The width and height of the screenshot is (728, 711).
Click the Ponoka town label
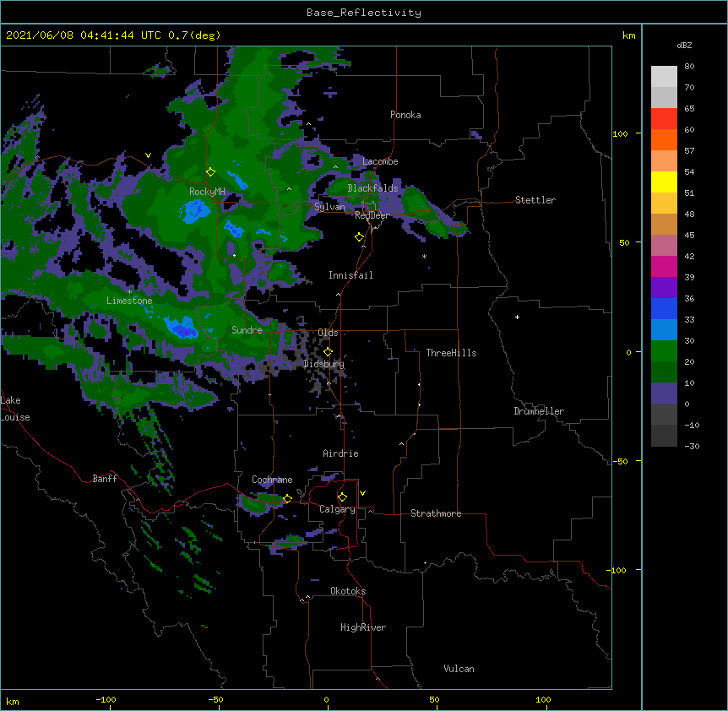coord(405,115)
